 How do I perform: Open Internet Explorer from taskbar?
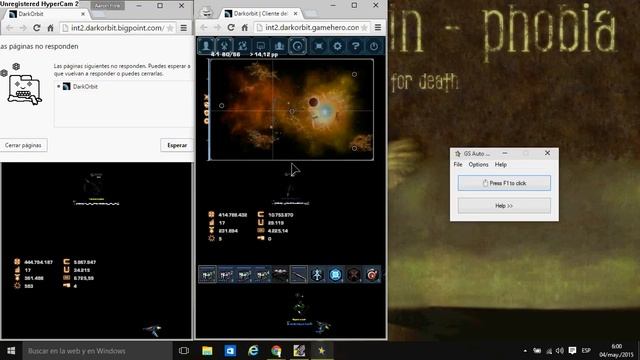(253, 351)
